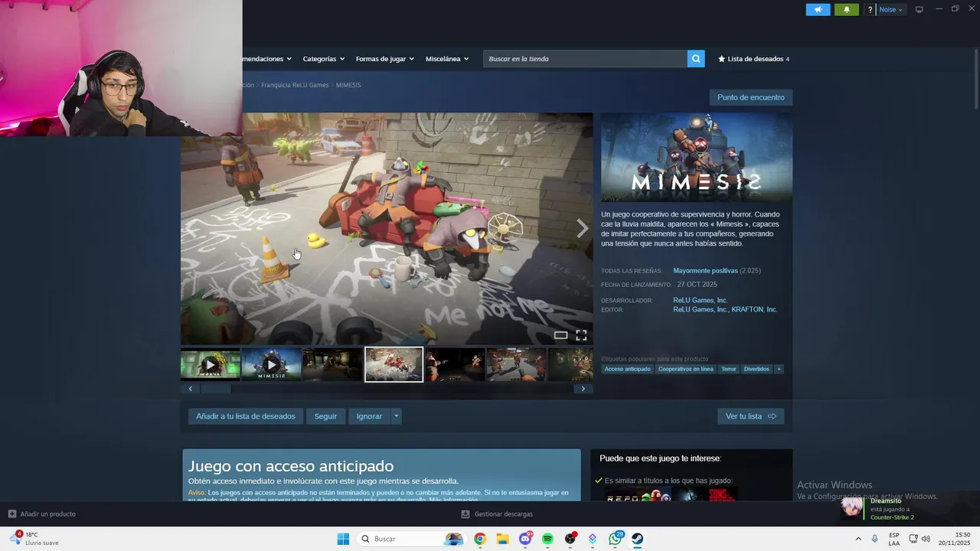980x551 pixels.
Task: Open the Windows Start menu
Action: pos(343,539)
